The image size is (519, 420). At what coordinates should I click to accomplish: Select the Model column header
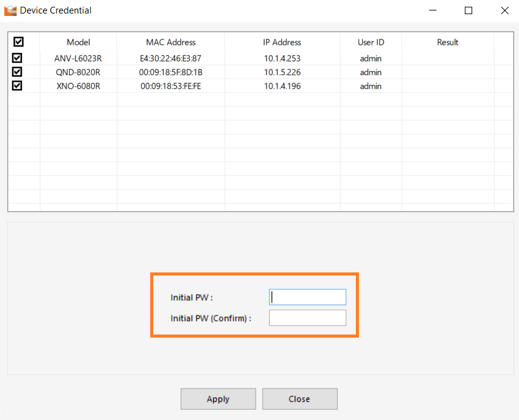(78, 42)
